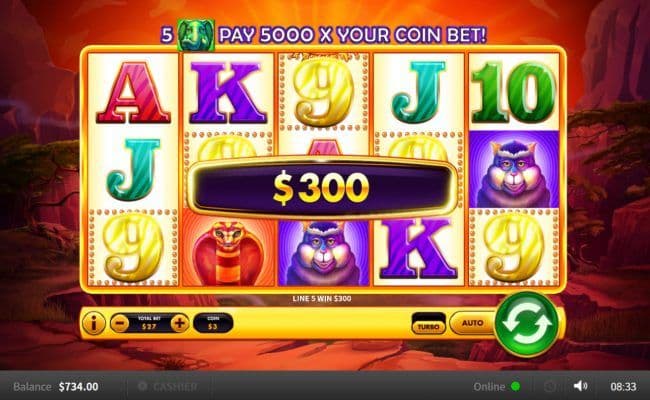Increase total bet with plus button
This screenshot has height=400, width=650.
click(x=179, y=323)
